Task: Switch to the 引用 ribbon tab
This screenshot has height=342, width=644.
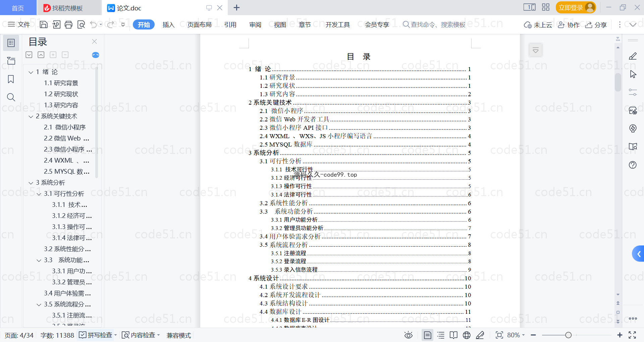Action: pos(230,24)
